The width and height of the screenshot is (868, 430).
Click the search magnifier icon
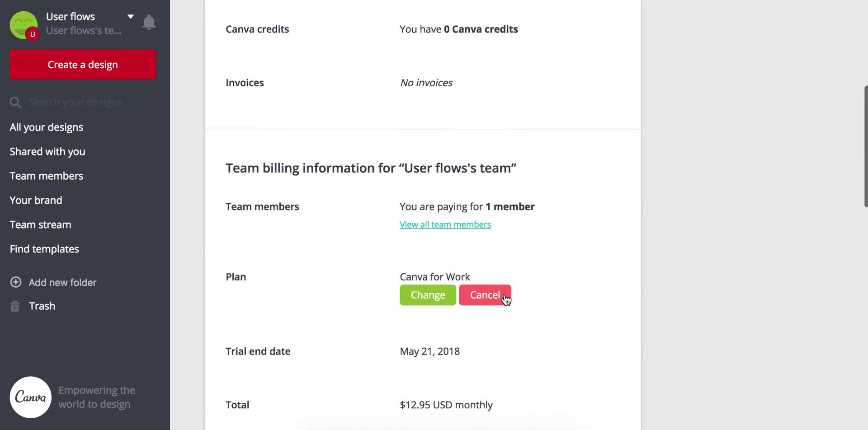16,103
